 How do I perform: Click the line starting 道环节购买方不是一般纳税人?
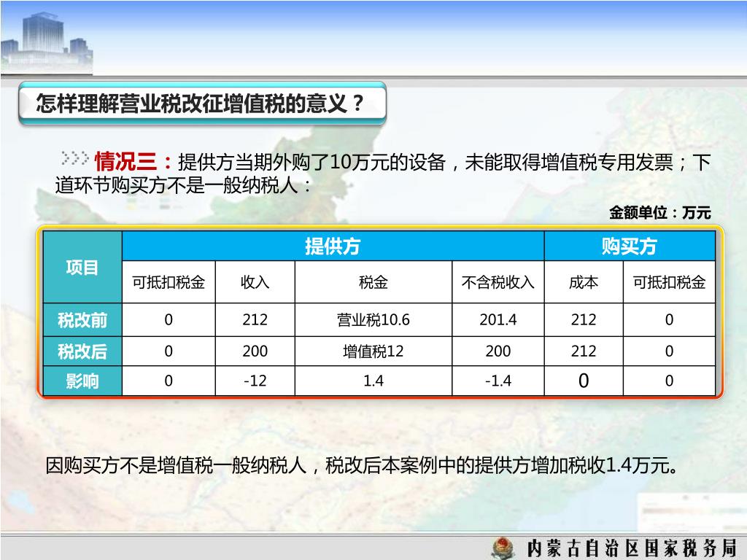pyautogui.click(x=183, y=185)
